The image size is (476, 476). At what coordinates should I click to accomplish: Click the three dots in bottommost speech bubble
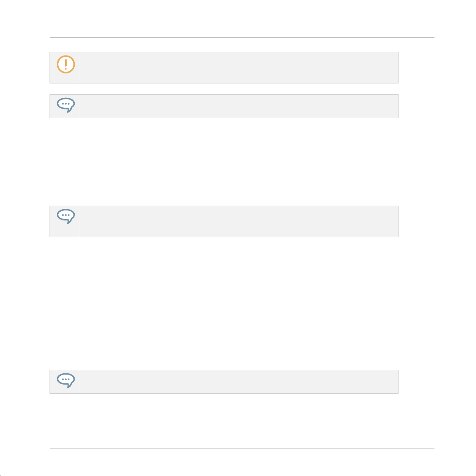click(x=65, y=379)
